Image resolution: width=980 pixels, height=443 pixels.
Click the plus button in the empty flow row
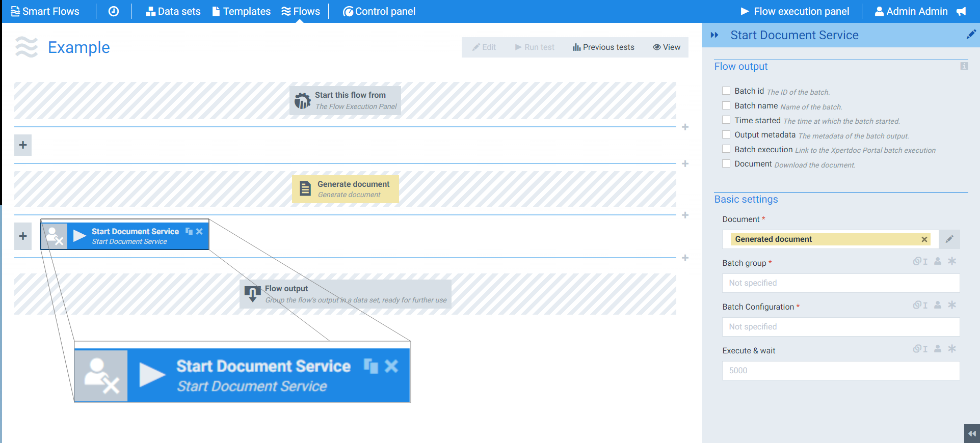(23, 145)
